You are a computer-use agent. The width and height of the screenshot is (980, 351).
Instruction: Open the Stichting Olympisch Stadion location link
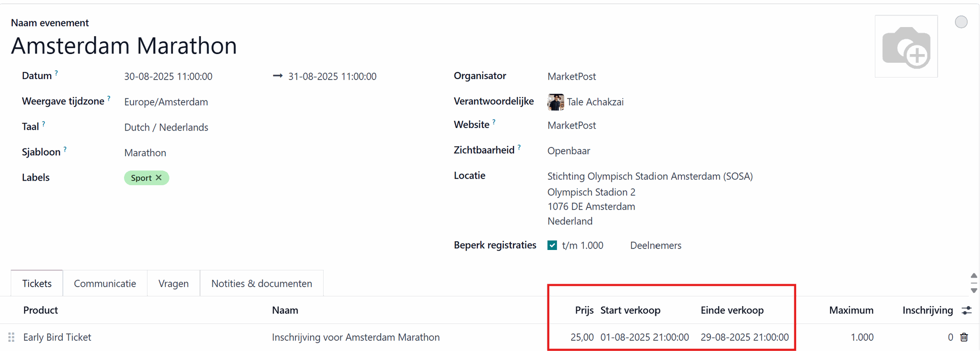650,177
